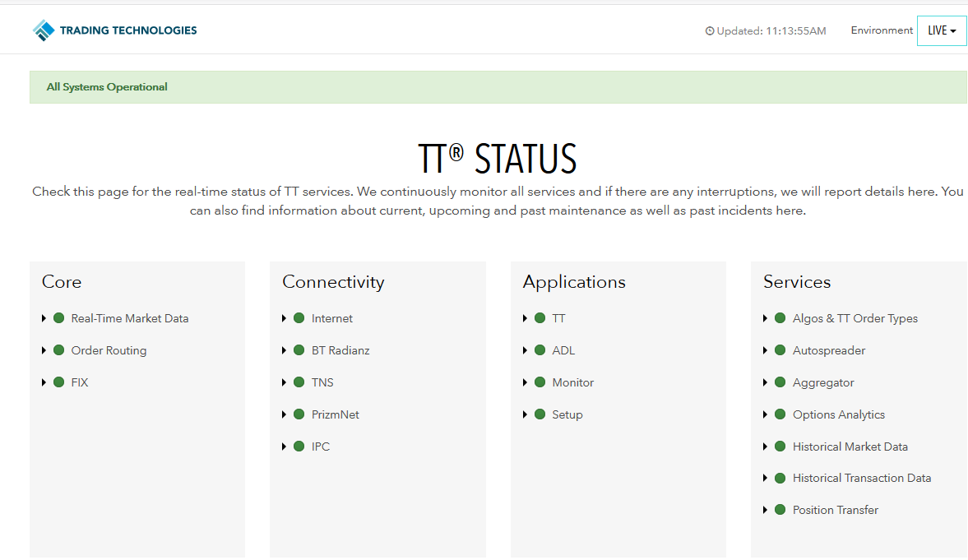Viewport: 968px width, 560px height.
Task: Click green status dot for ADL
Action: (x=540, y=350)
